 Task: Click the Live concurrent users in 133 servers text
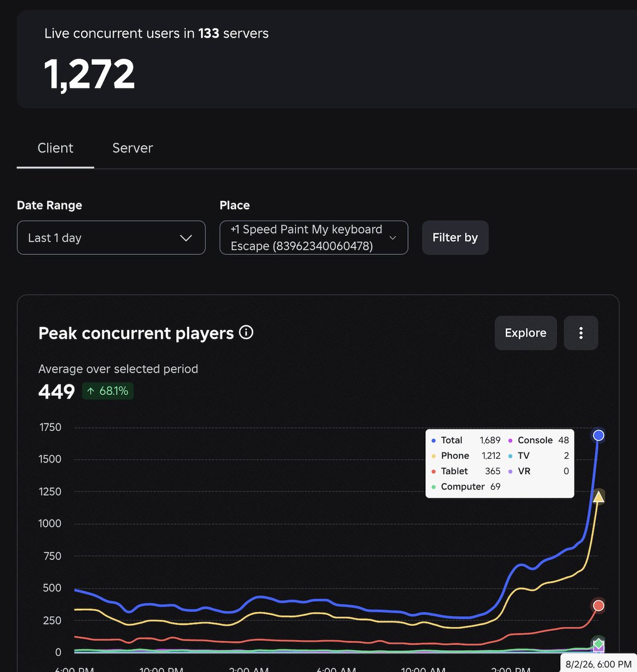coord(156,34)
